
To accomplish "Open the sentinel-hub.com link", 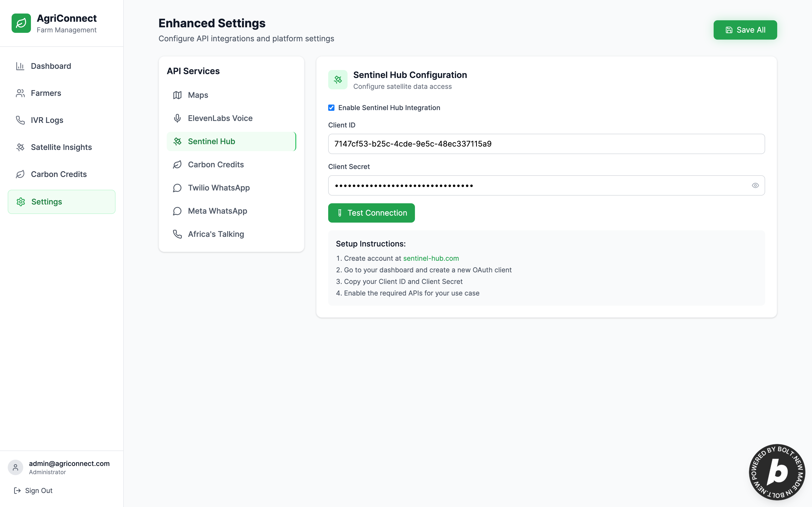I will [x=431, y=258].
